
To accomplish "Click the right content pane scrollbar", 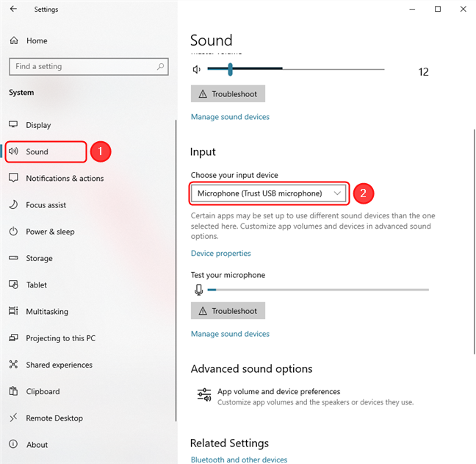I will coord(475,242).
